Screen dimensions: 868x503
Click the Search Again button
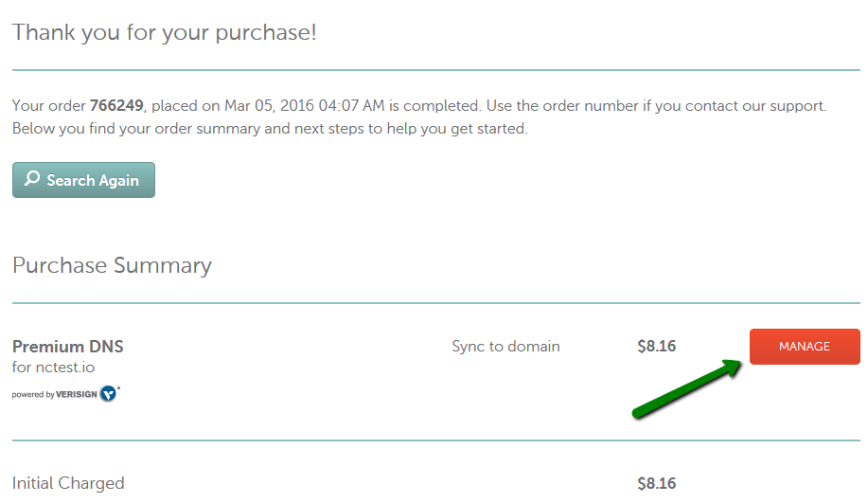tap(83, 180)
